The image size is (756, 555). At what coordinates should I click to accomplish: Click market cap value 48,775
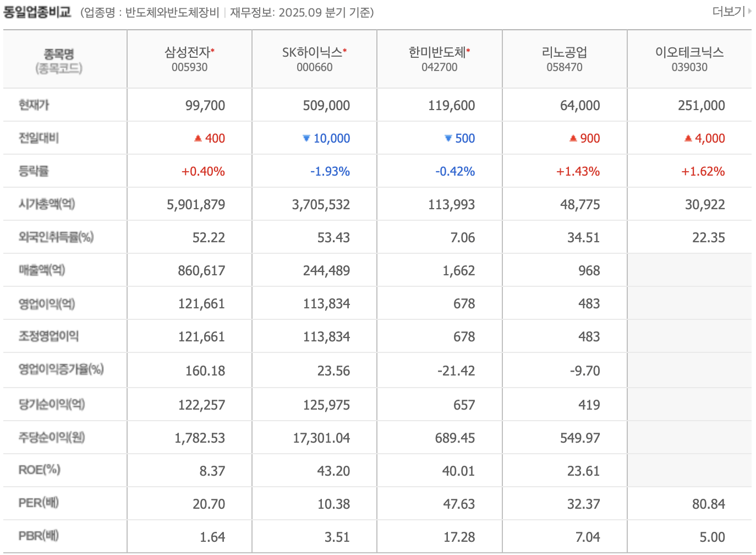pyautogui.click(x=580, y=204)
